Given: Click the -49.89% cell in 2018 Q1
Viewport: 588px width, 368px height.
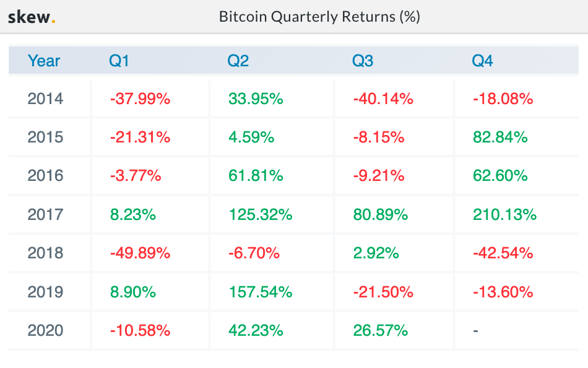Looking at the screenshot, I should tap(140, 253).
